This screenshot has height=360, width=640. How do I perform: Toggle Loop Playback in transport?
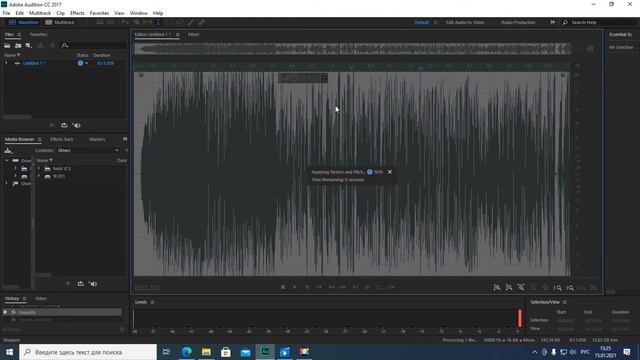click(x=379, y=287)
